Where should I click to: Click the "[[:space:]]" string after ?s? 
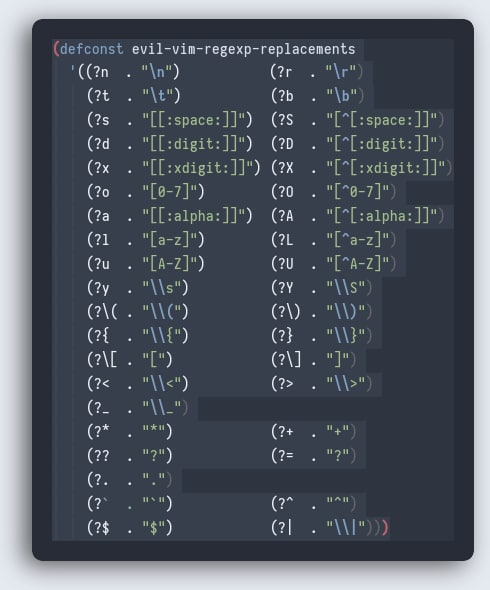click(193, 120)
